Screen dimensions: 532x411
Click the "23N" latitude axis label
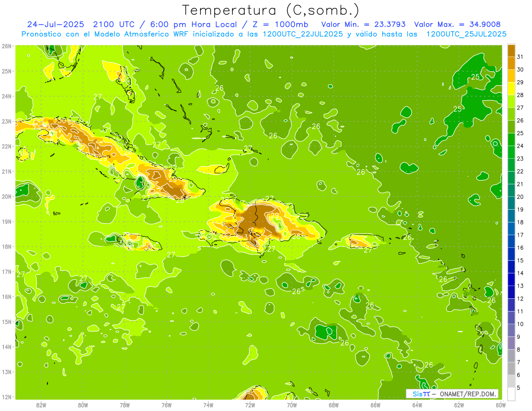pyautogui.click(x=6, y=121)
